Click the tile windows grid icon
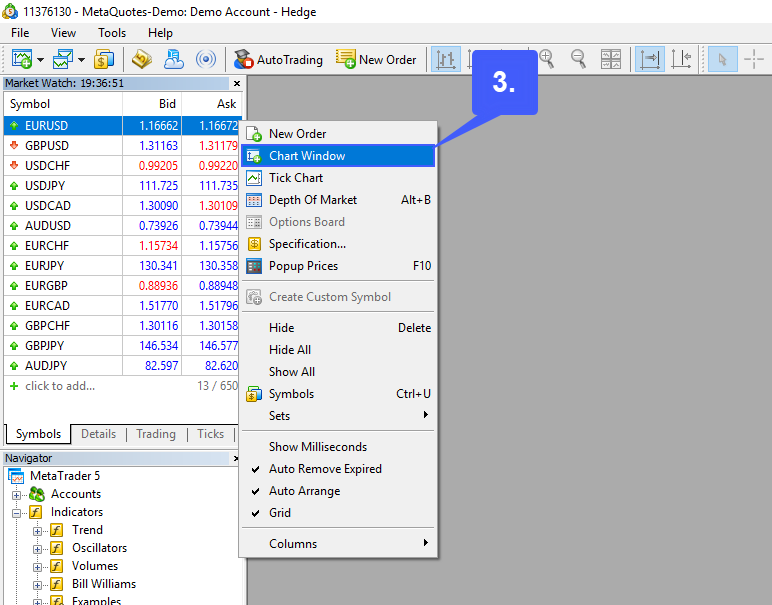The width and height of the screenshot is (772, 605). coord(611,60)
